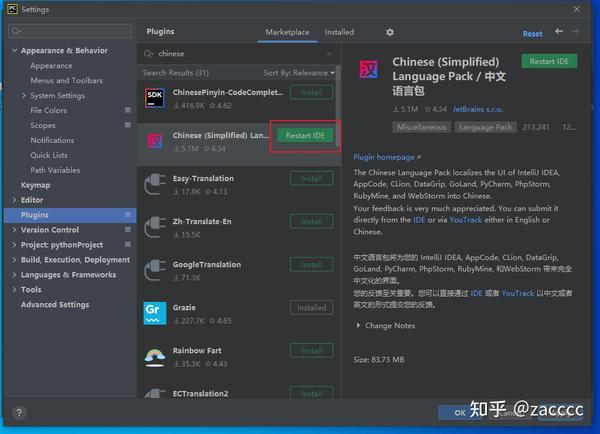This screenshot has height=434, width=600.
Task: Open the plugins gear settings icon
Action: tap(390, 32)
